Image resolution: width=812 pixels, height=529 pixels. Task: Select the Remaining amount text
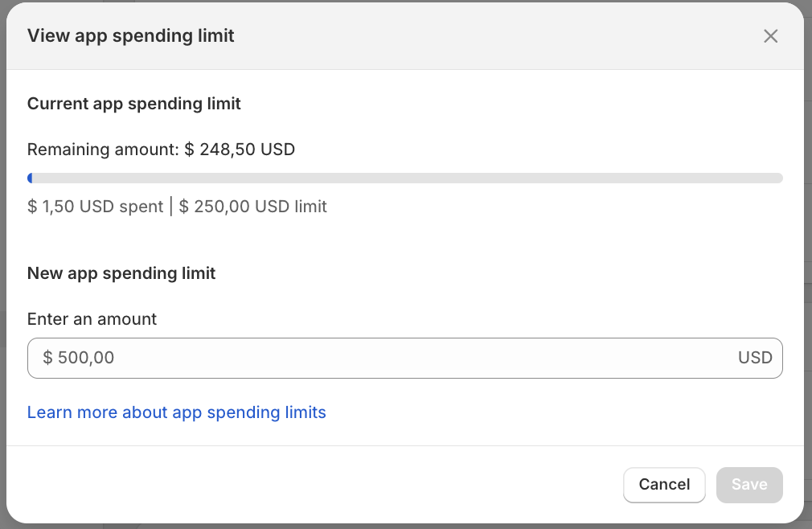(161, 150)
